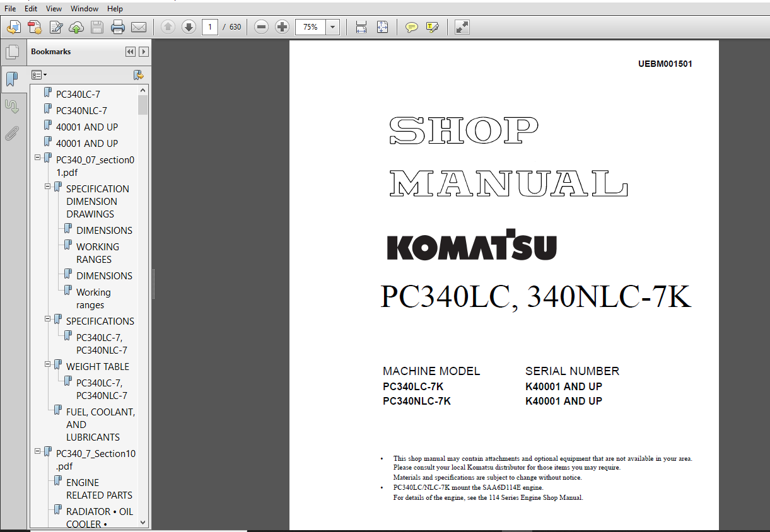Click the Add Sticky Note comment icon

coord(412,27)
